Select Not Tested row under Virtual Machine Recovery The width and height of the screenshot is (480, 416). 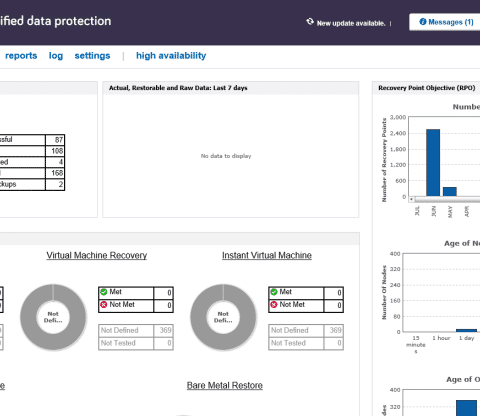click(136, 343)
